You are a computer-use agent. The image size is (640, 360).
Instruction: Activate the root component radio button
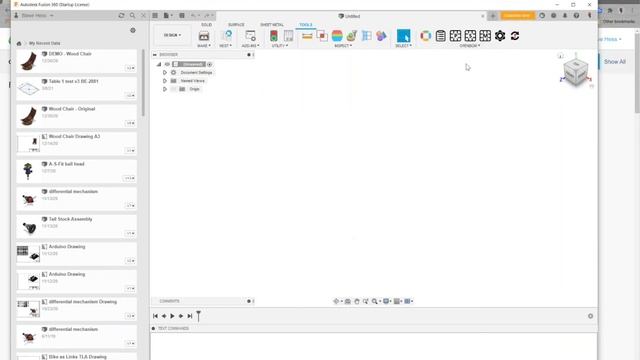(209, 64)
